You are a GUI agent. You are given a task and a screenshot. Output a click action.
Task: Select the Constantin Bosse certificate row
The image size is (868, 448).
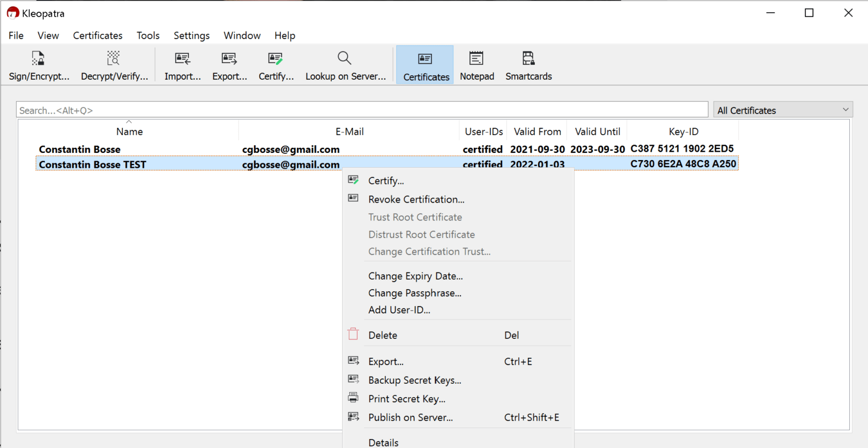[x=387, y=149]
